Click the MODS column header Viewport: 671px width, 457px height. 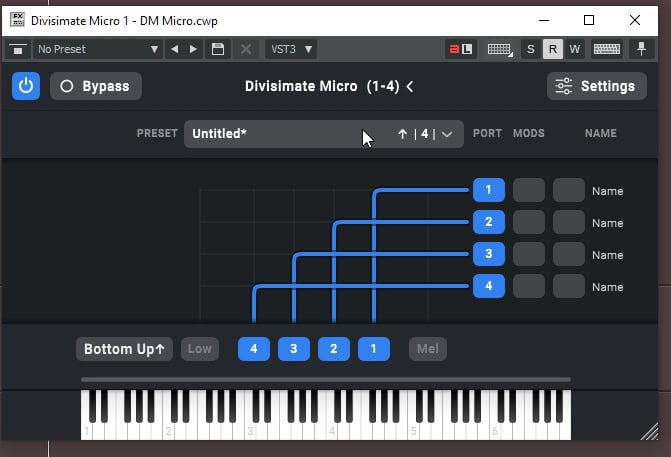pos(529,134)
